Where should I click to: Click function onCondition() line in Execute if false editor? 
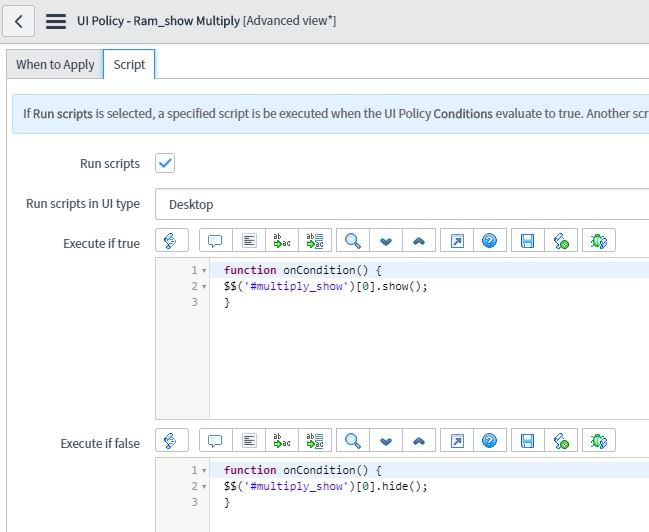tap(303, 470)
